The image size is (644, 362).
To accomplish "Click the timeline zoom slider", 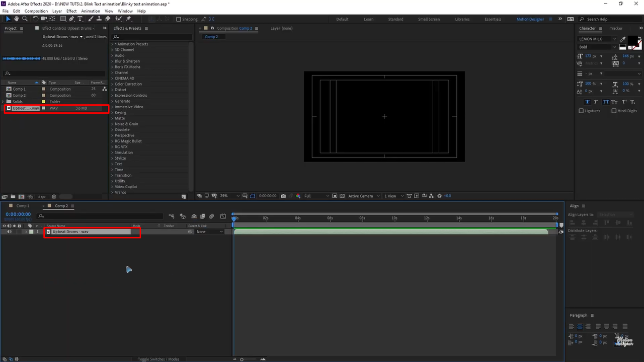I will [242, 359].
